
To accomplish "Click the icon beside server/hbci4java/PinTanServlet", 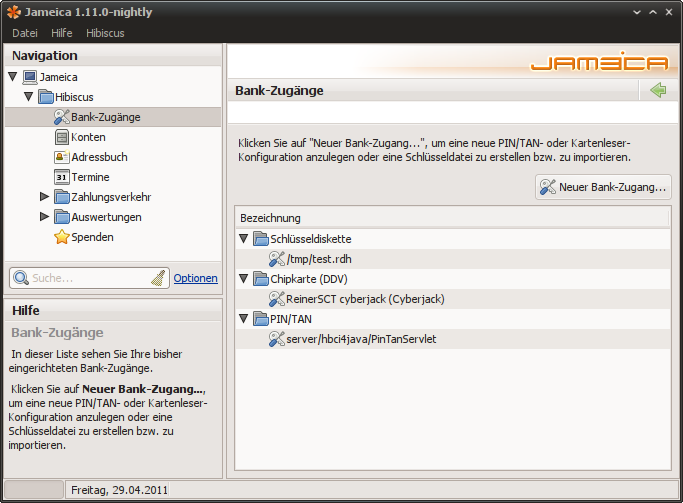I will 277,339.
